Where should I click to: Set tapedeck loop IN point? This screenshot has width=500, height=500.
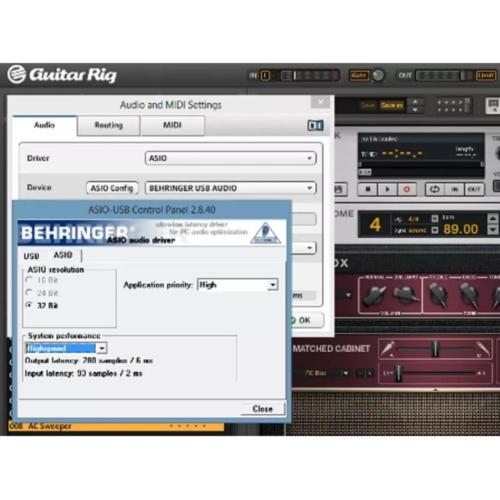pos(454,189)
